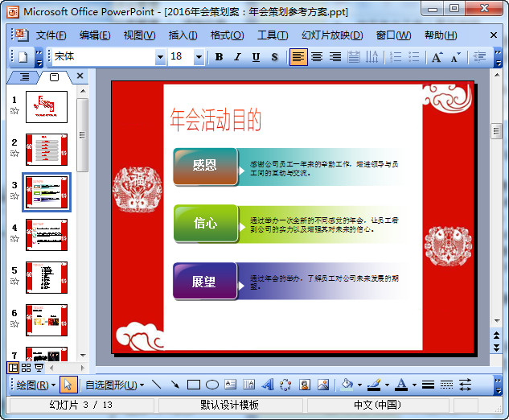Select the Arrow drawing tool

tap(175, 385)
